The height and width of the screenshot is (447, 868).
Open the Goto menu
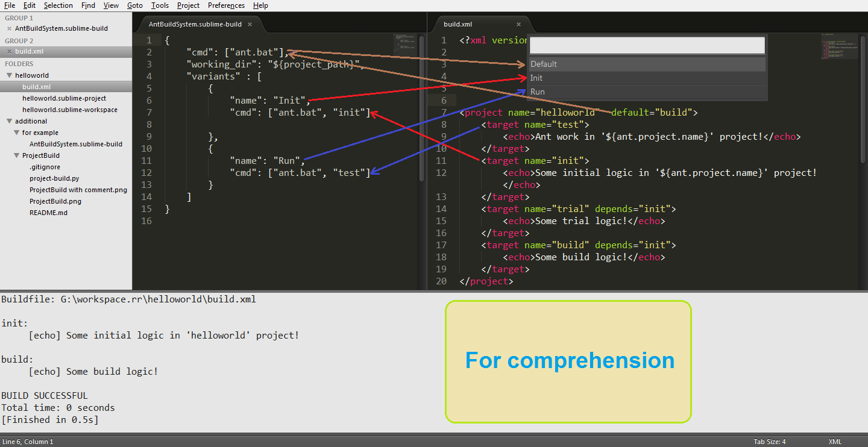coord(135,5)
